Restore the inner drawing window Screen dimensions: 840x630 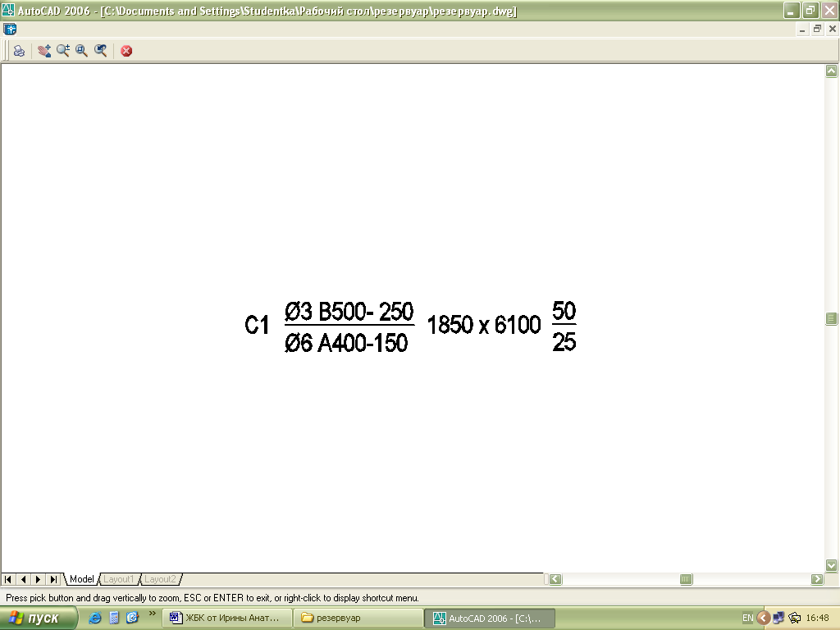coord(817,29)
